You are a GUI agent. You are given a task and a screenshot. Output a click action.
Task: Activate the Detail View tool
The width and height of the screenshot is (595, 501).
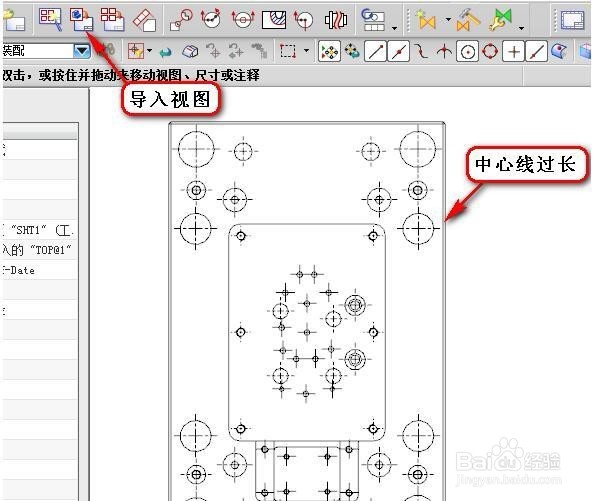tap(181, 20)
